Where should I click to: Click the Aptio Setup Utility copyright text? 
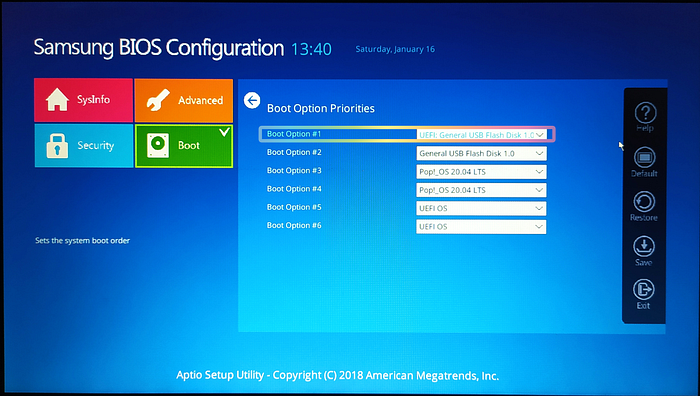tap(338, 375)
